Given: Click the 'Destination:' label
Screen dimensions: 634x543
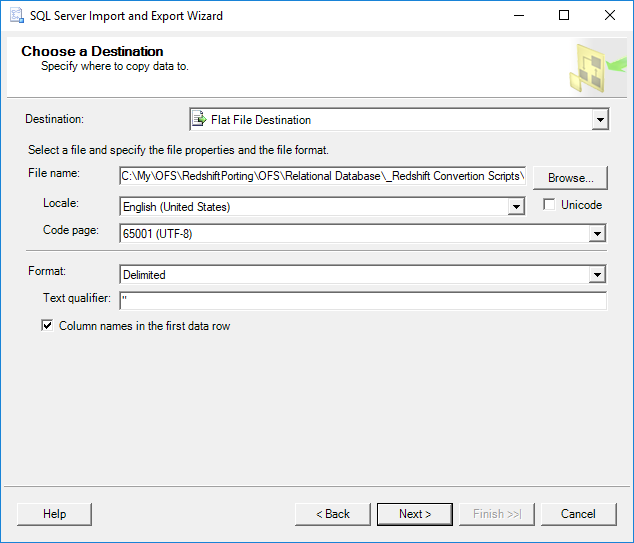Looking at the screenshot, I should 55,119.
